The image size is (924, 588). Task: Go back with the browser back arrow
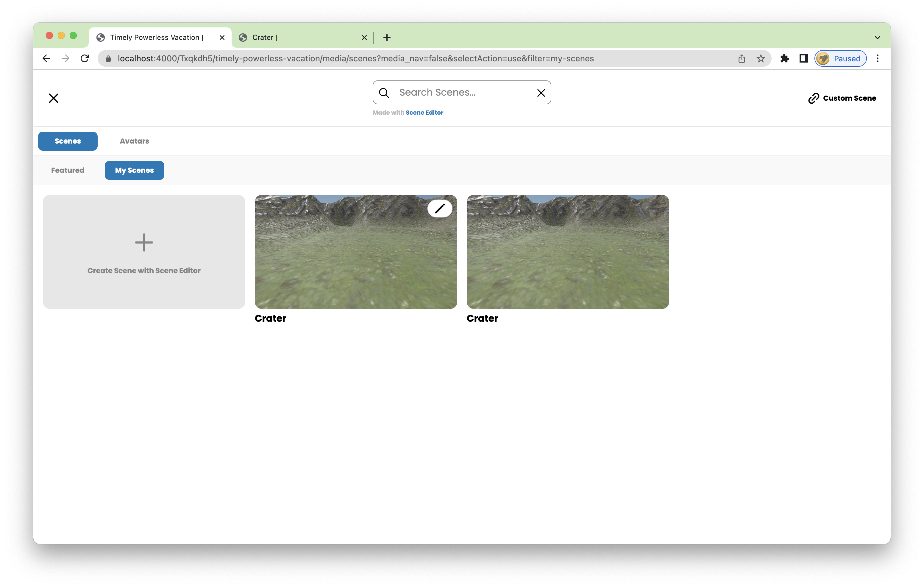point(46,58)
